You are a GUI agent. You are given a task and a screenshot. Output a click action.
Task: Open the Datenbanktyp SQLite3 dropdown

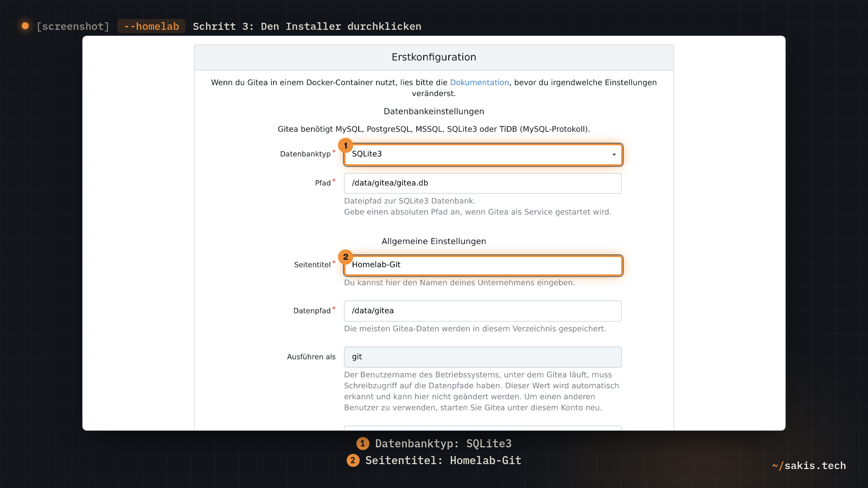point(483,155)
